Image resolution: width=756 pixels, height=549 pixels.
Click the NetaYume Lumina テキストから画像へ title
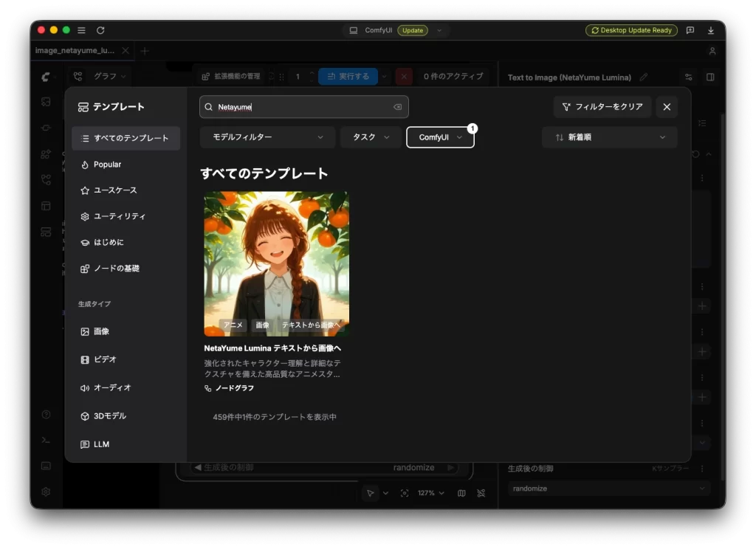pos(272,348)
